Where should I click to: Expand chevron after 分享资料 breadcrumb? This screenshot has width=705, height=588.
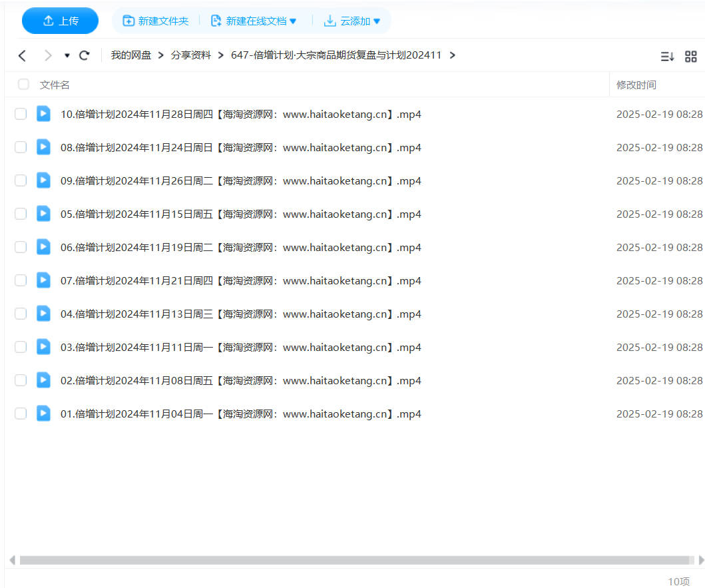[221, 55]
